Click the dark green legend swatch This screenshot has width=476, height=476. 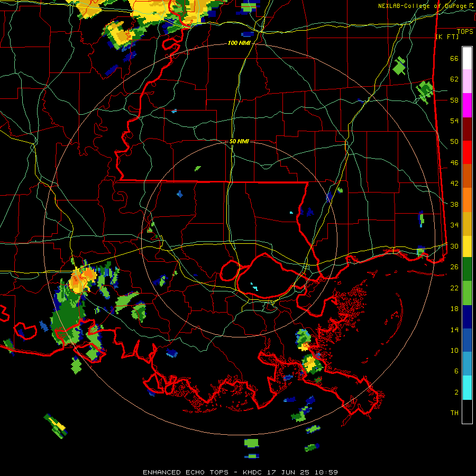[x=467, y=269]
